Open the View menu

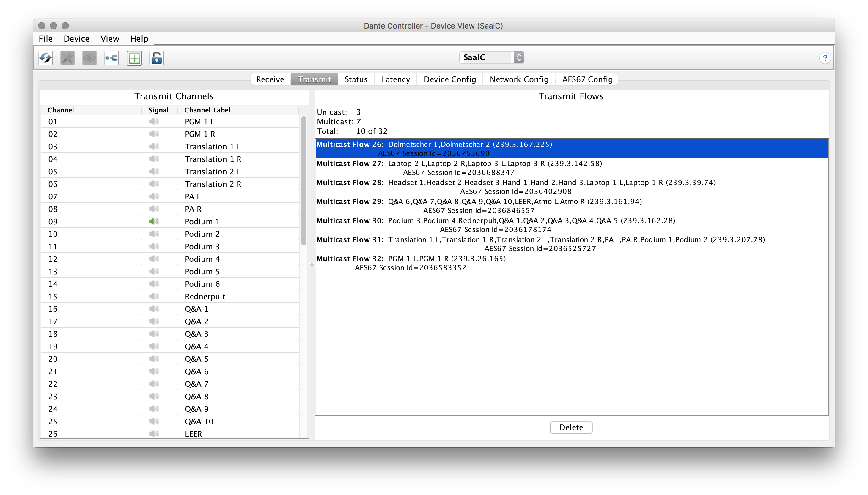(x=110, y=39)
